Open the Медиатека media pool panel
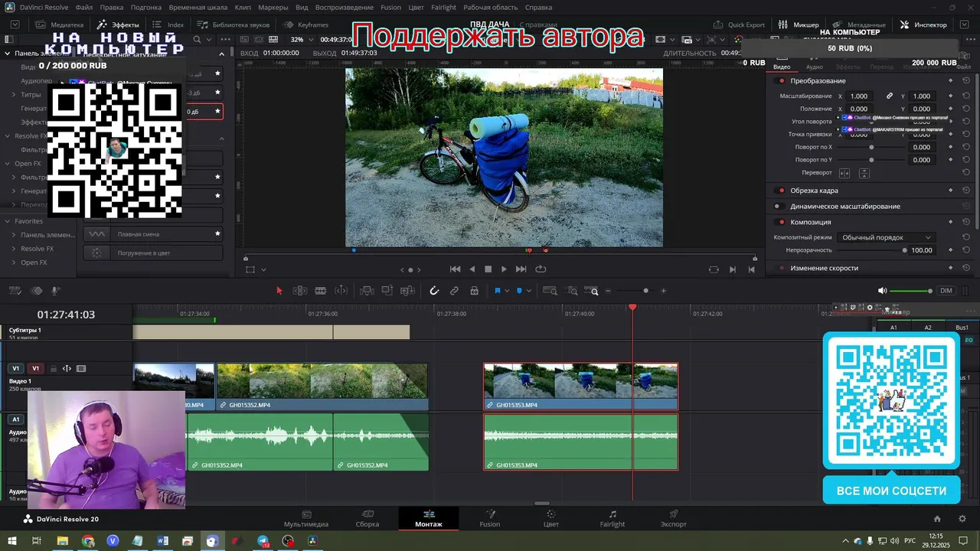 pos(59,24)
